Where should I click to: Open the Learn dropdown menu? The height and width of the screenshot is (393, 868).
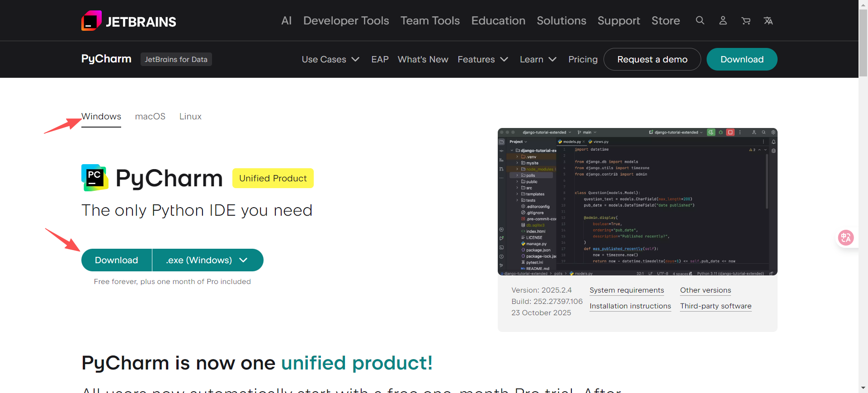click(x=538, y=59)
